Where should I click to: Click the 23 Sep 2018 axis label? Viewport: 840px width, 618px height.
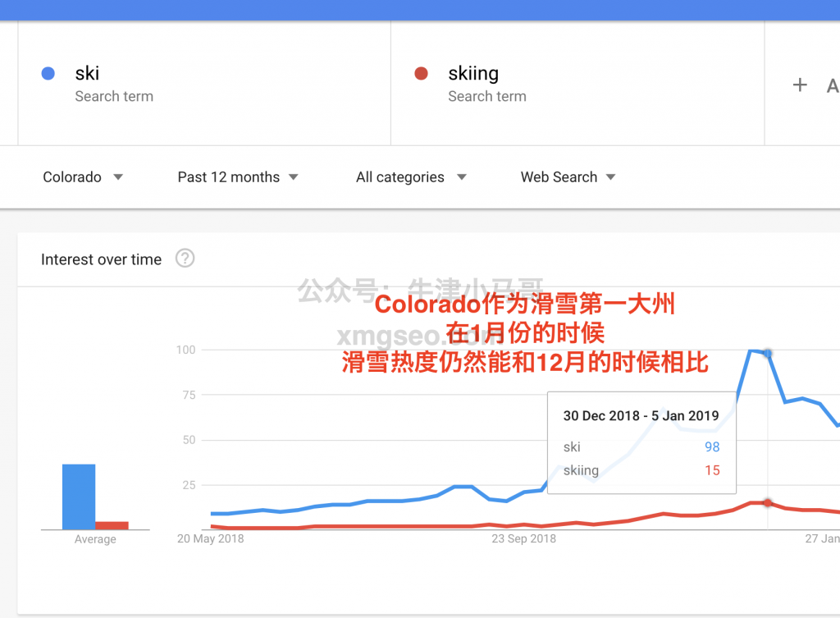click(x=523, y=538)
